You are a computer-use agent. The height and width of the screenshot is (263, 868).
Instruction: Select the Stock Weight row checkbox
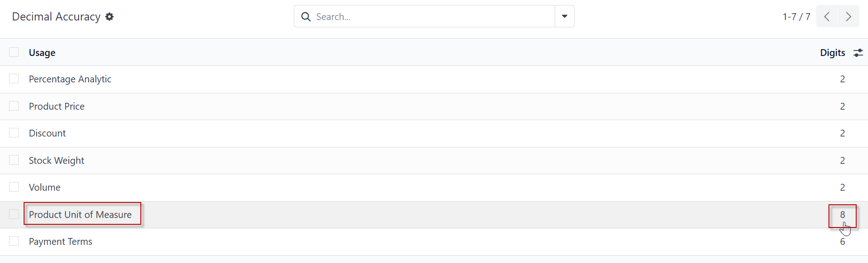point(14,160)
